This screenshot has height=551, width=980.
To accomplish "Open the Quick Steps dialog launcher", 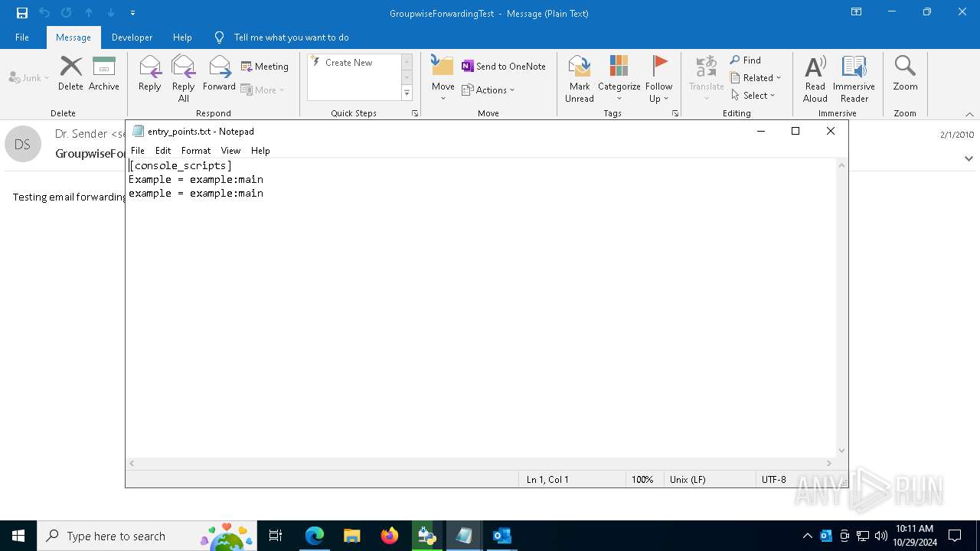I will click(415, 113).
